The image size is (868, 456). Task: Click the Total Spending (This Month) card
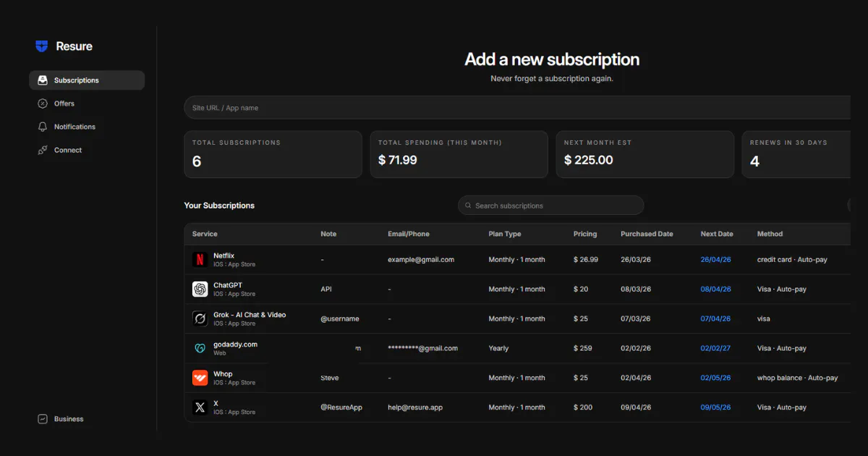point(459,154)
